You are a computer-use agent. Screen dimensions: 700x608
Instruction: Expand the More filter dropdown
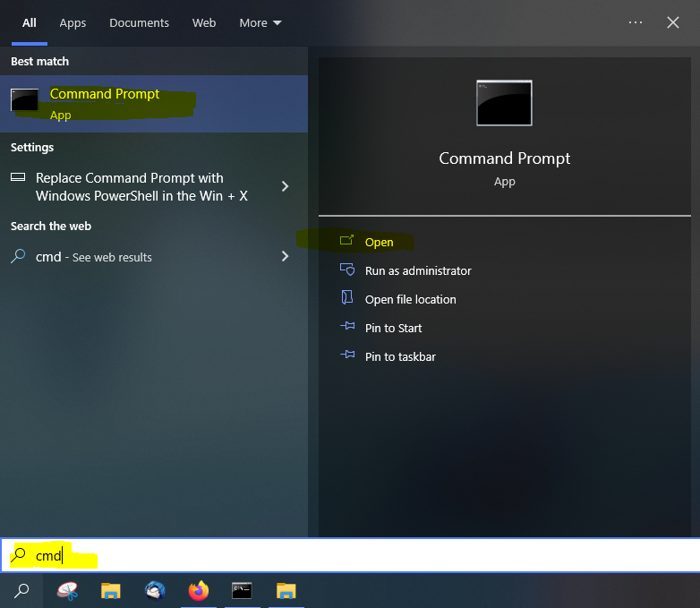click(260, 22)
